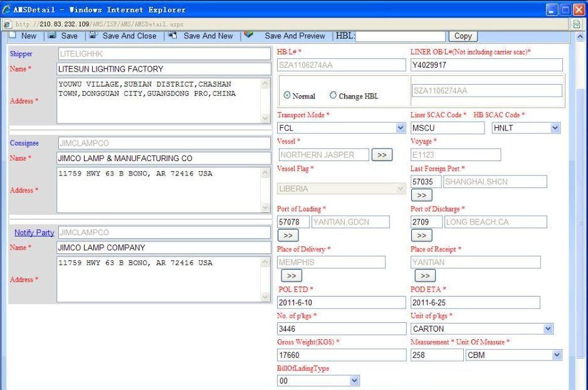
Task: Click the Liner SCAC Code field MSCU
Action: click(x=448, y=128)
